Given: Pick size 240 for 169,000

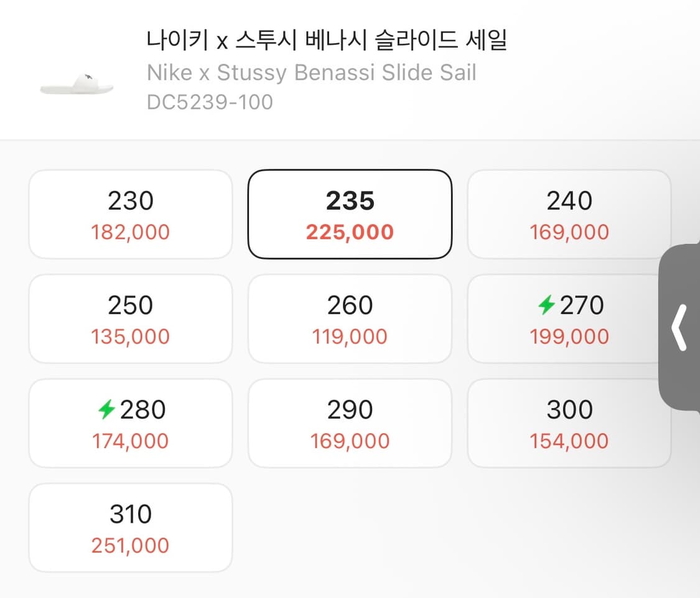Looking at the screenshot, I should point(569,214).
